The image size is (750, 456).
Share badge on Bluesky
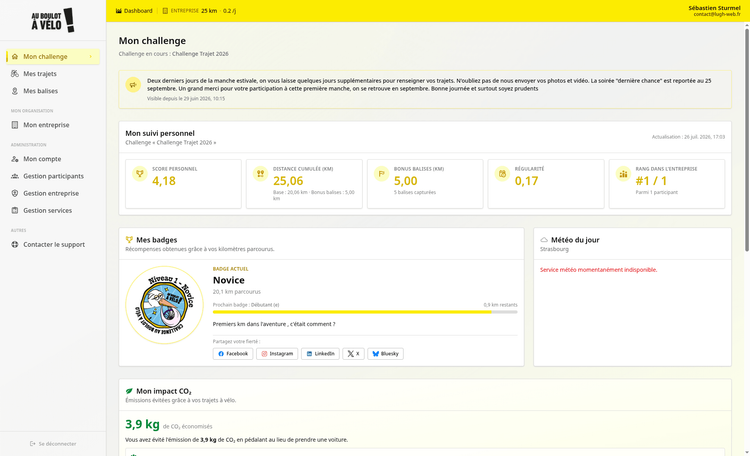coord(386,354)
